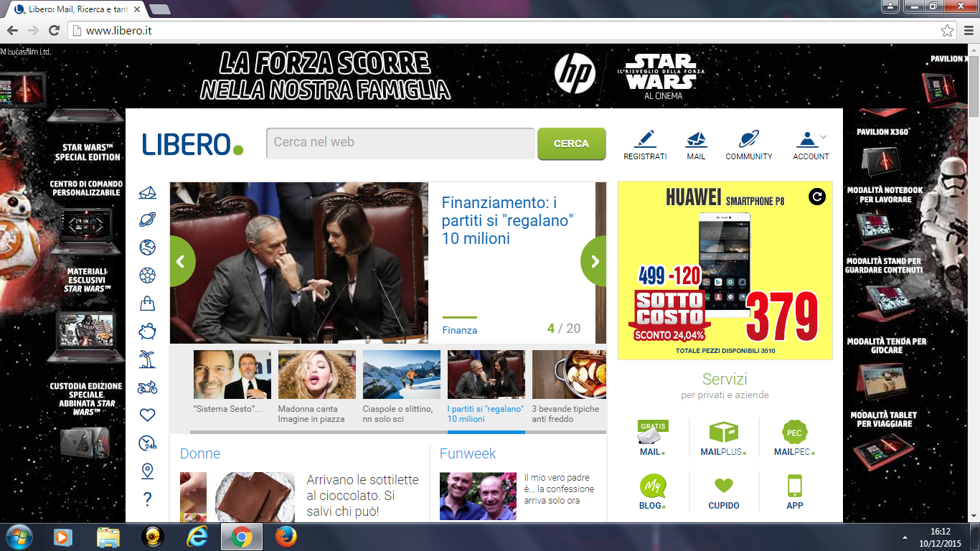Show the previous slide with left arrow
Image resolution: width=980 pixels, height=551 pixels.
[182, 262]
